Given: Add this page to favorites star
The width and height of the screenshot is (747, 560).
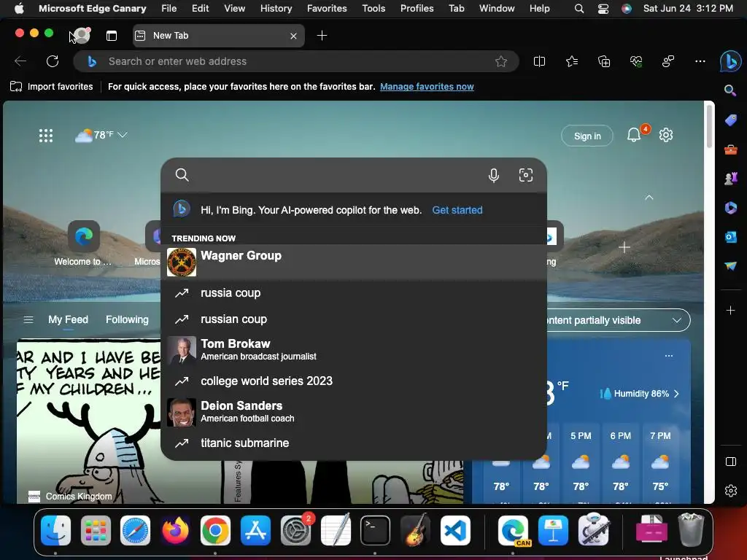Looking at the screenshot, I should tap(500, 61).
